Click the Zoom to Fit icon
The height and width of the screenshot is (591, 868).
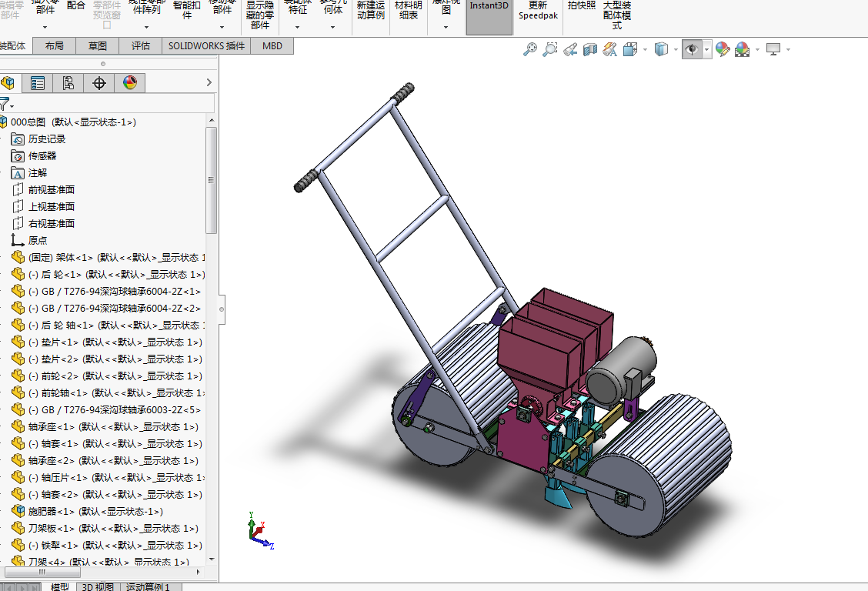coord(529,49)
